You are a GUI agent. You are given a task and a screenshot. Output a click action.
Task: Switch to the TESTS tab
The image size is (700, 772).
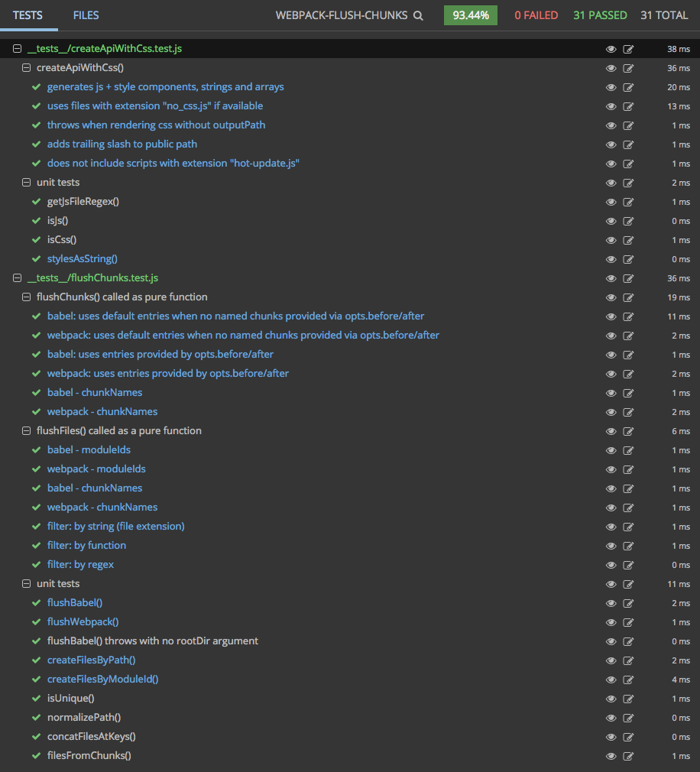(x=28, y=15)
